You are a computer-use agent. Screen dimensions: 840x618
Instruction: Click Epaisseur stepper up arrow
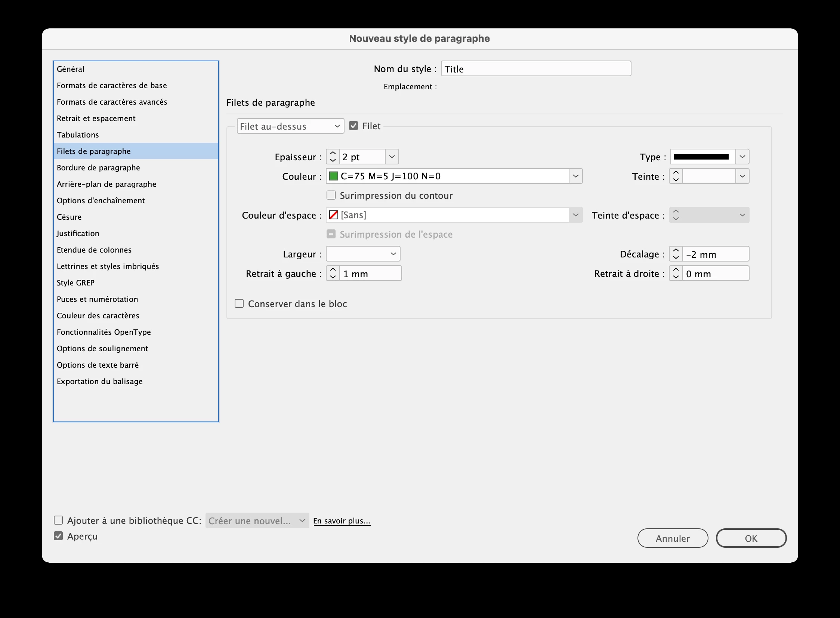333,153
